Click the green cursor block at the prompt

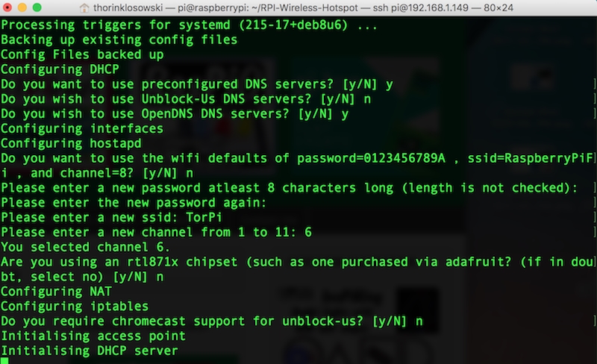coord(4,360)
